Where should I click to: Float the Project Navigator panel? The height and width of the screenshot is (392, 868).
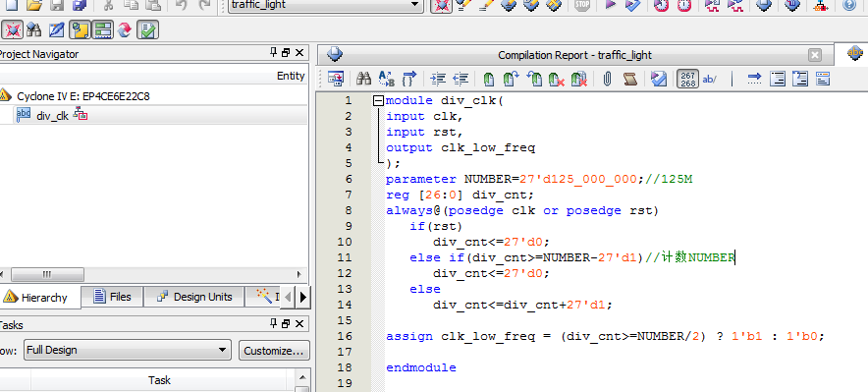click(x=286, y=53)
